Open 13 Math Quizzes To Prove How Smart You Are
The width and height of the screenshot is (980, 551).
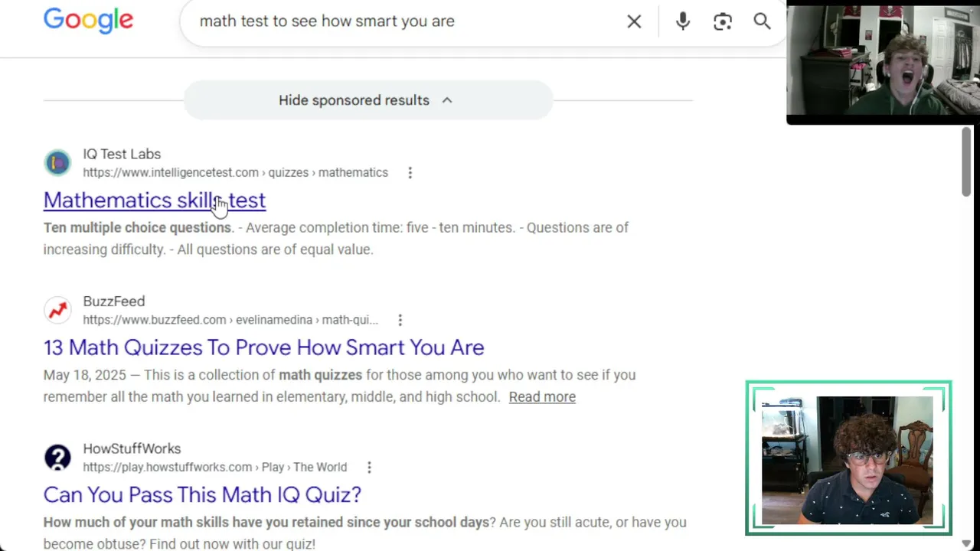pos(263,347)
